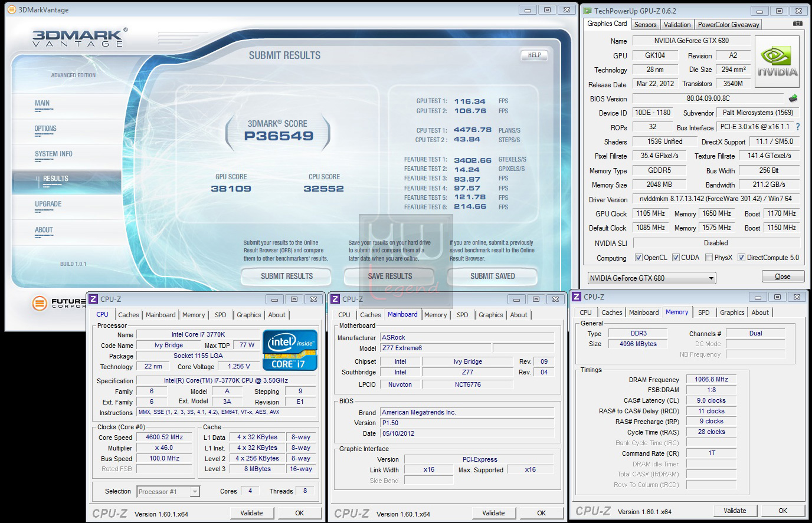Click the DRAM Frequency value 1066.8 MHz
Viewport: 812px width, 523px height.
click(x=711, y=380)
